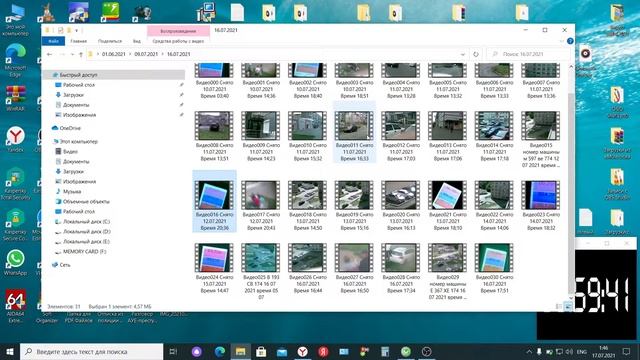Select the Воспроизведение contextual tab header
Viewport: 640px width, 360px height.
coord(178,31)
